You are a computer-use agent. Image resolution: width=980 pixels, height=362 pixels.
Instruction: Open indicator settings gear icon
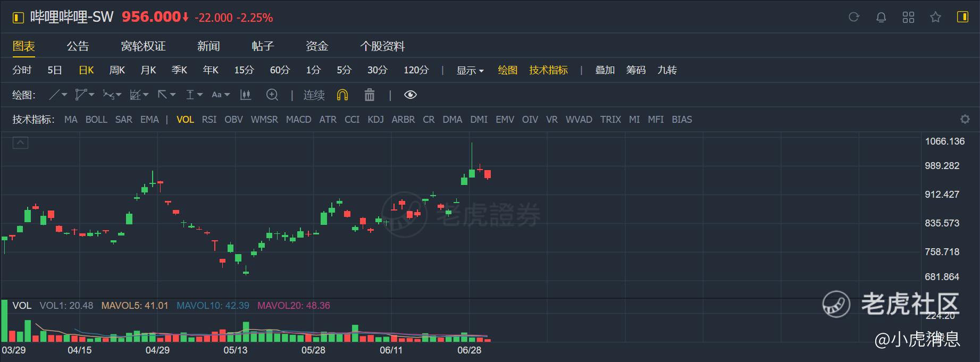click(965, 119)
